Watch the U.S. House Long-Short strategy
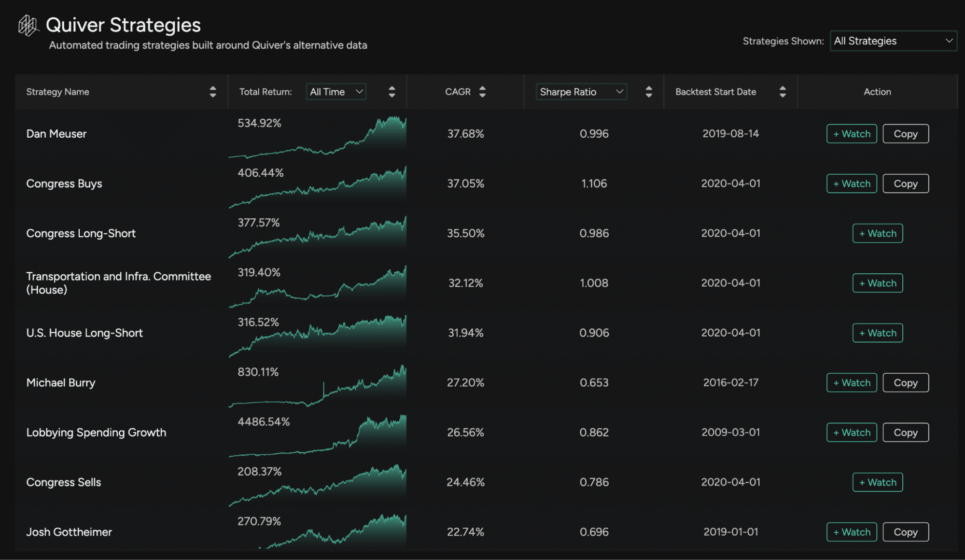Screen dimensions: 965x560 pyautogui.click(x=877, y=333)
